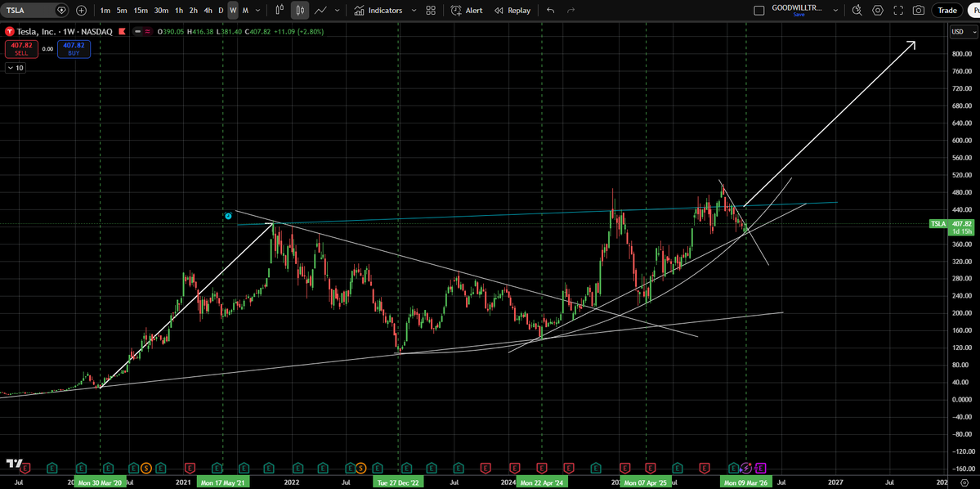Select the 4h timeframe
Viewport: 980px width, 489px height.
(208, 10)
